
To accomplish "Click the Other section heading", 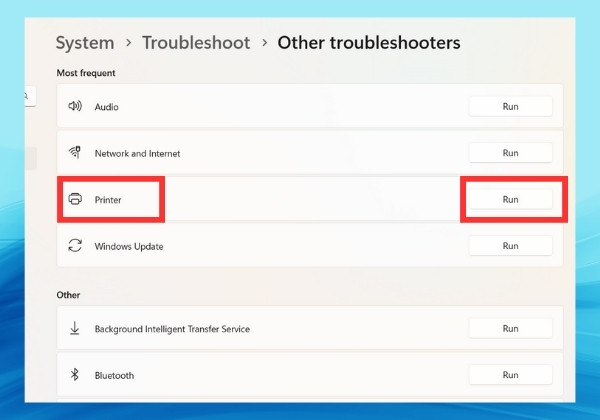I will pos(68,295).
